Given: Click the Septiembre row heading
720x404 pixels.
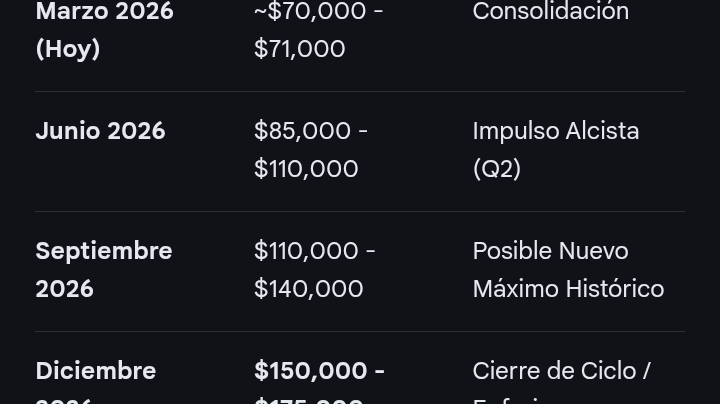Looking at the screenshot, I should tap(104, 269).
